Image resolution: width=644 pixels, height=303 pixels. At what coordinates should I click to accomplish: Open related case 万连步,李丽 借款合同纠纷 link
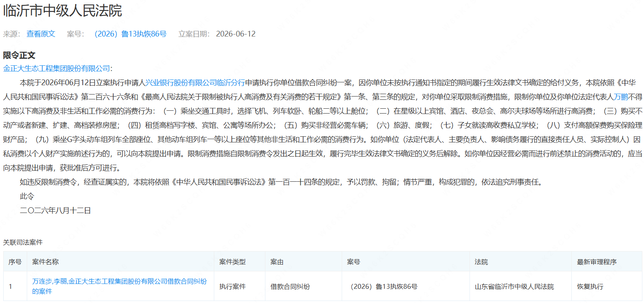click(x=119, y=286)
